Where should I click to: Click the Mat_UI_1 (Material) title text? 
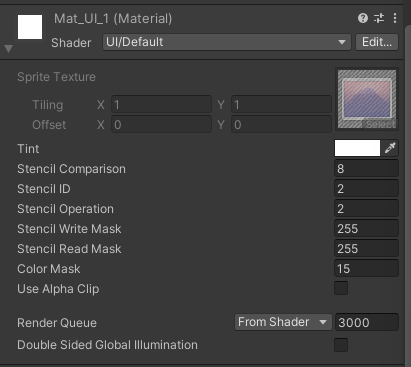[113, 19]
